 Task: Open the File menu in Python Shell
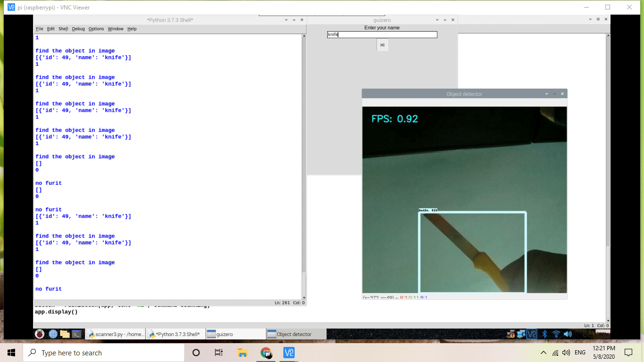tap(40, 29)
